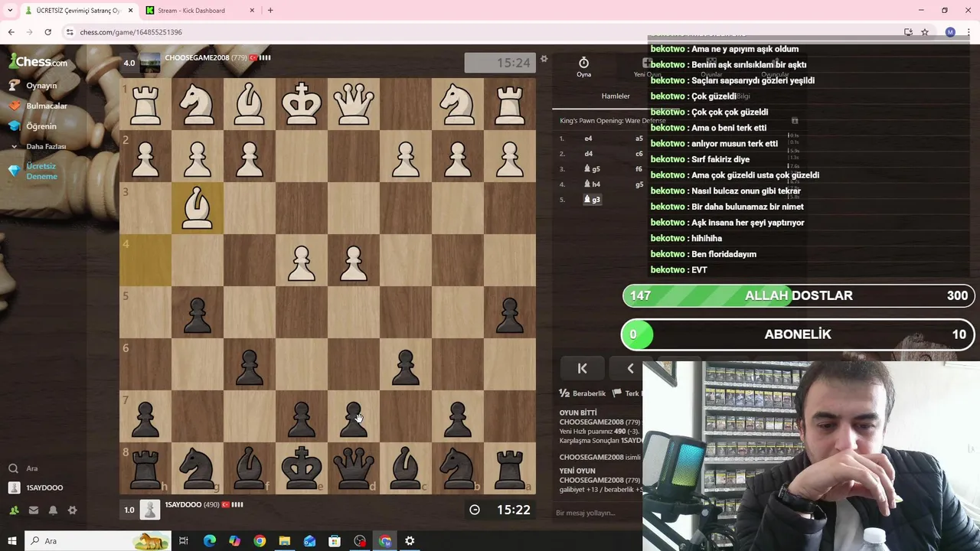Select move a5 in move list
980x551 pixels.
[x=639, y=139]
